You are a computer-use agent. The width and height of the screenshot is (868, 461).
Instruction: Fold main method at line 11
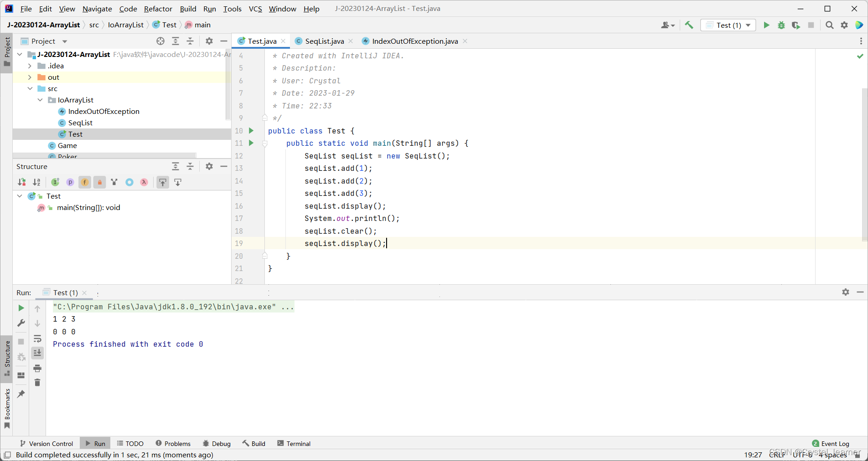coord(265,143)
